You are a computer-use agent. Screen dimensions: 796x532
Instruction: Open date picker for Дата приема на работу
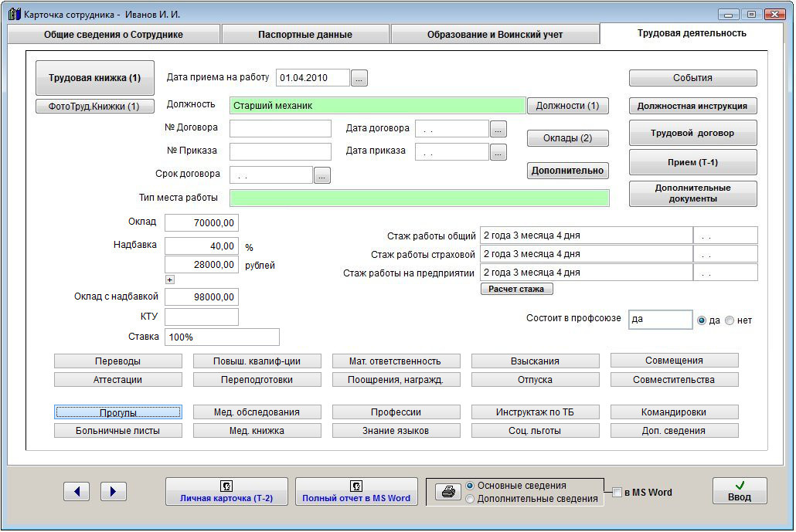(359, 77)
